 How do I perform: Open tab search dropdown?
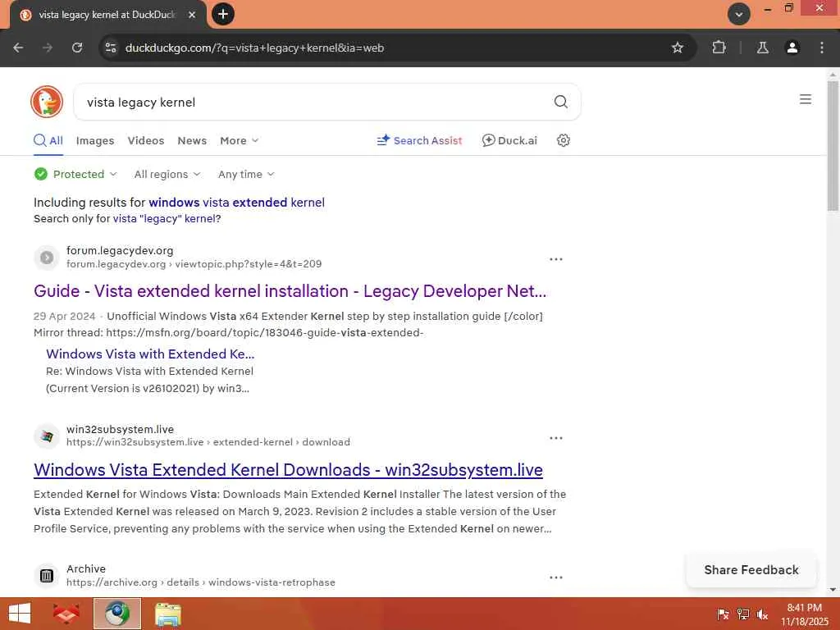click(738, 14)
